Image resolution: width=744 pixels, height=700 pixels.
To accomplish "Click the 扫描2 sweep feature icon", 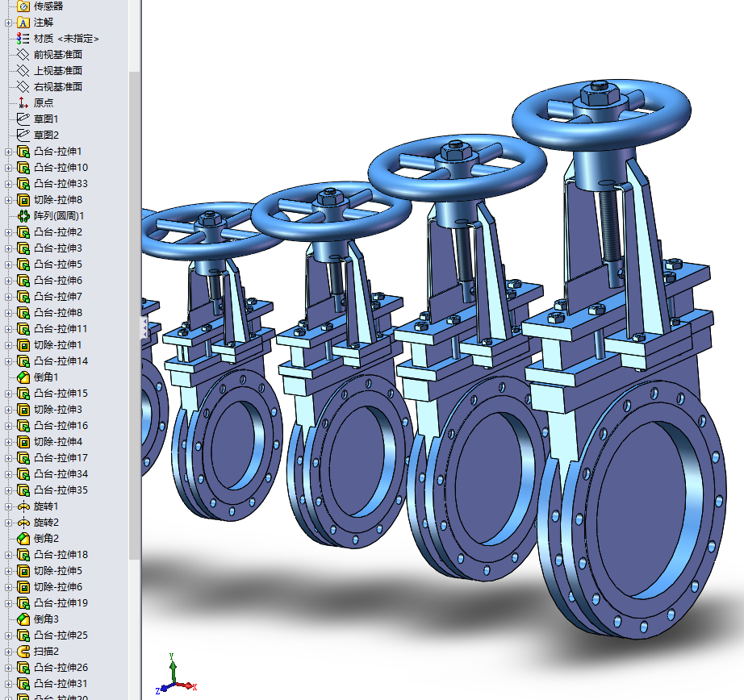I will (x=23, y=651).
